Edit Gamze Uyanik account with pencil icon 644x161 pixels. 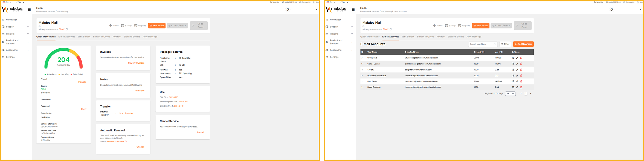click(517, 64)
